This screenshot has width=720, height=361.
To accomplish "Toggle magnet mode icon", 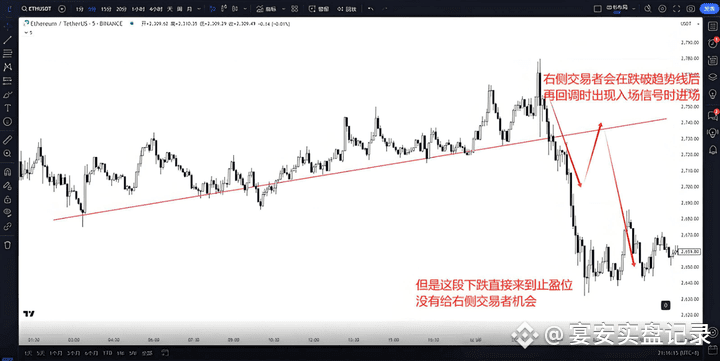I will coord(7,172).
